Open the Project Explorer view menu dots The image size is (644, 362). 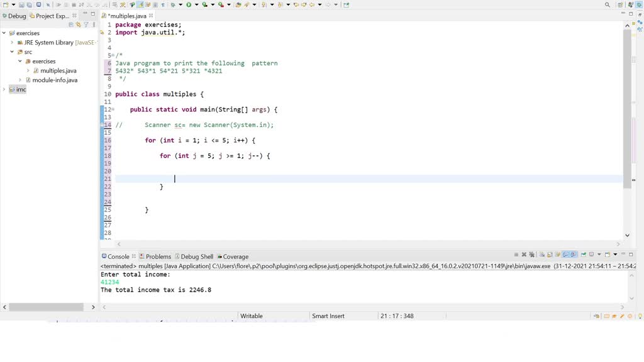(94, 25)
